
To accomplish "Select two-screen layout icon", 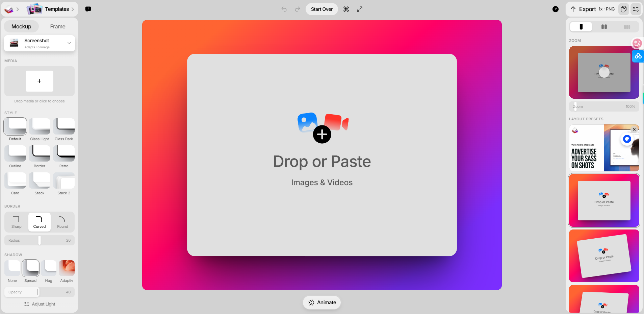I will [604, 27].
